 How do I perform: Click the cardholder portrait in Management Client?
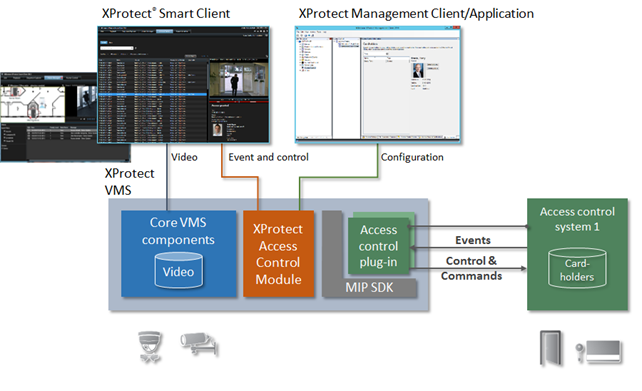click(418, 70)
